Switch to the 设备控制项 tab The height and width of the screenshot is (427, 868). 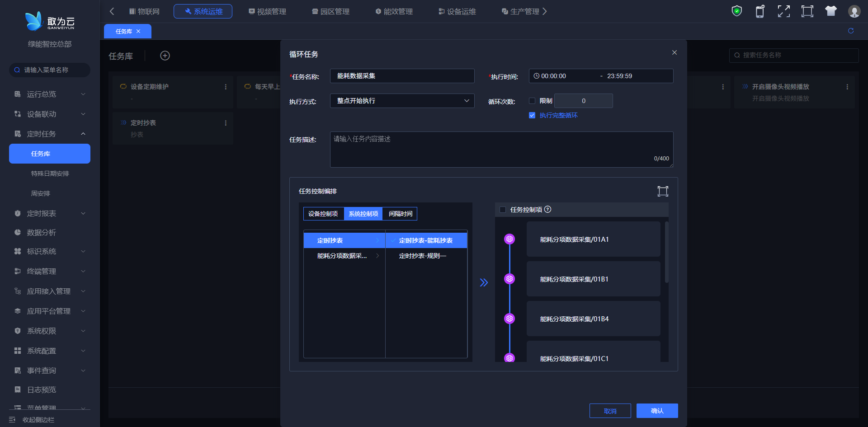pos(323,214)
